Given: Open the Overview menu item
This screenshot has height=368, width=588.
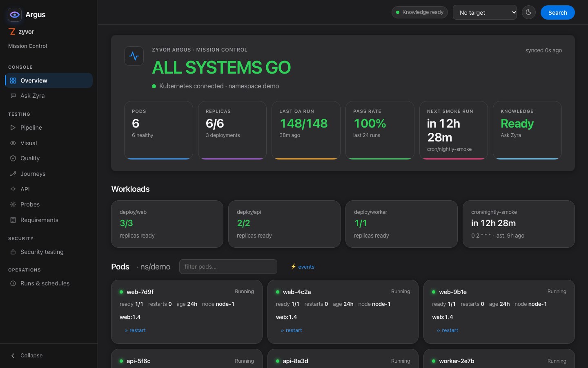Looking at the screenshot, I should point(49,81).
